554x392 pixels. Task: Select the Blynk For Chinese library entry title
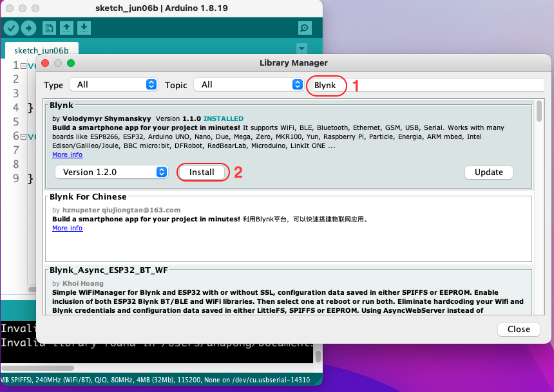tap(88, 197)
